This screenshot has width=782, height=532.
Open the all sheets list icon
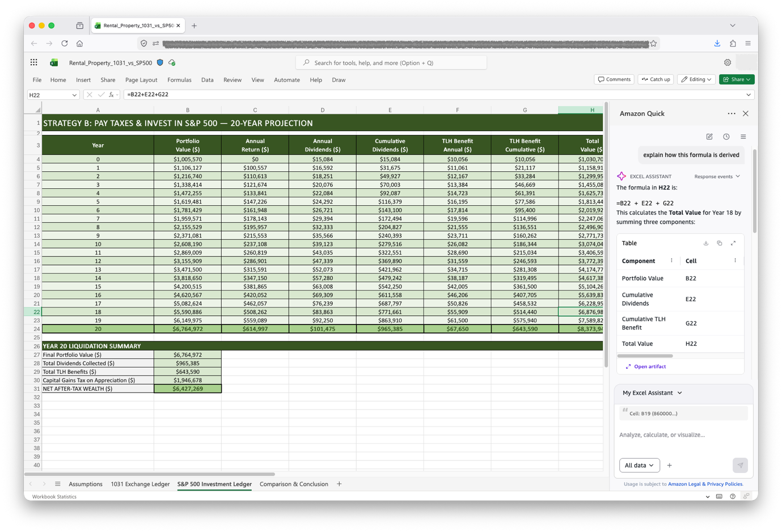[58, 484]
